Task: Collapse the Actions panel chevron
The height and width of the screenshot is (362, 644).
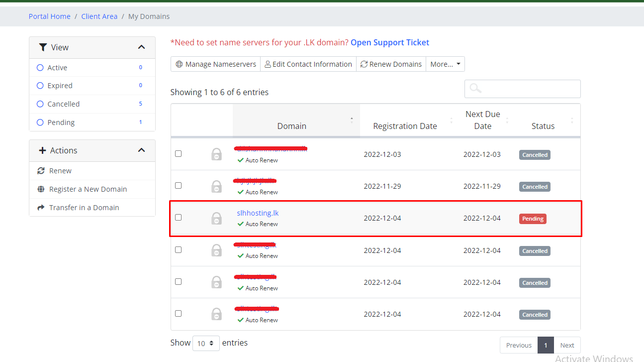Action: coord(141,150)
